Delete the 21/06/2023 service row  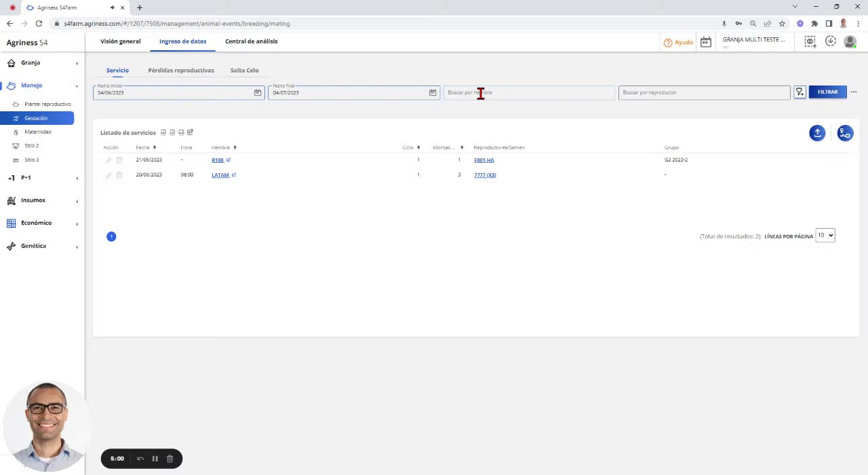[x=119, y=160]
